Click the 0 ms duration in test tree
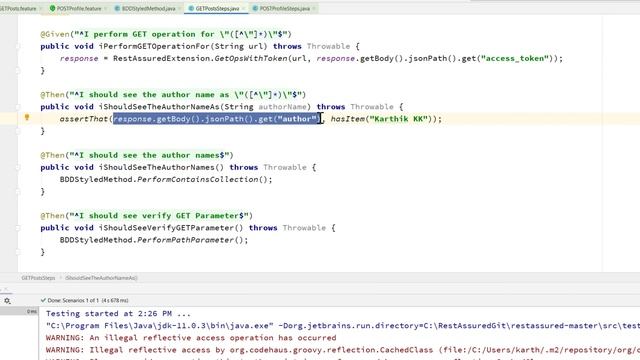Image resolution: width=640 pixels, height=360 pixels. 32,311
